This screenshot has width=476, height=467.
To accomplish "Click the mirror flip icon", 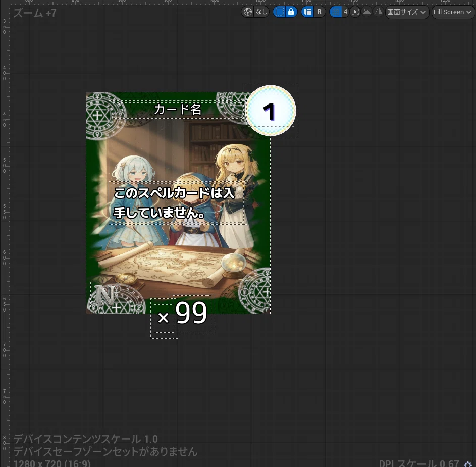I will tap(378, 12).
